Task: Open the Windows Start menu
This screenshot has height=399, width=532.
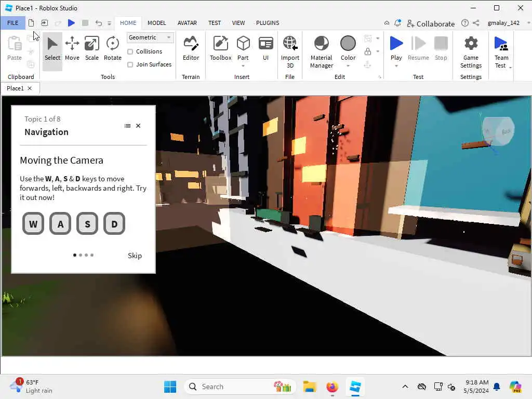Action: click(x=170, y=387)
